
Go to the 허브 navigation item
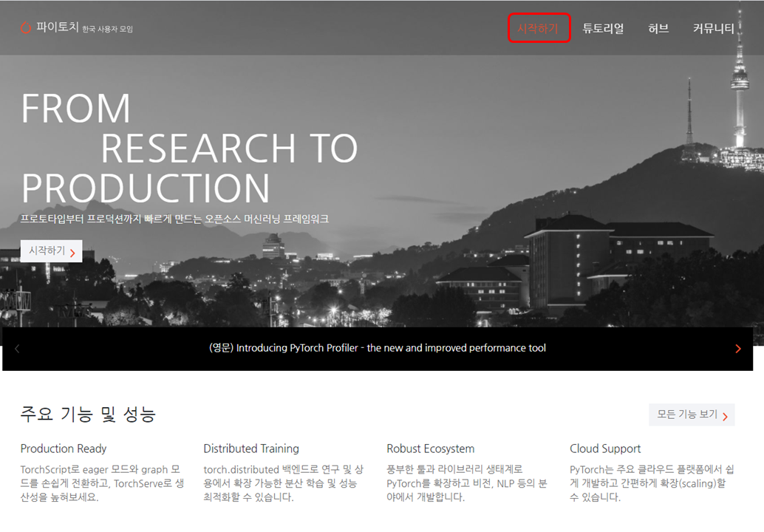658,28
